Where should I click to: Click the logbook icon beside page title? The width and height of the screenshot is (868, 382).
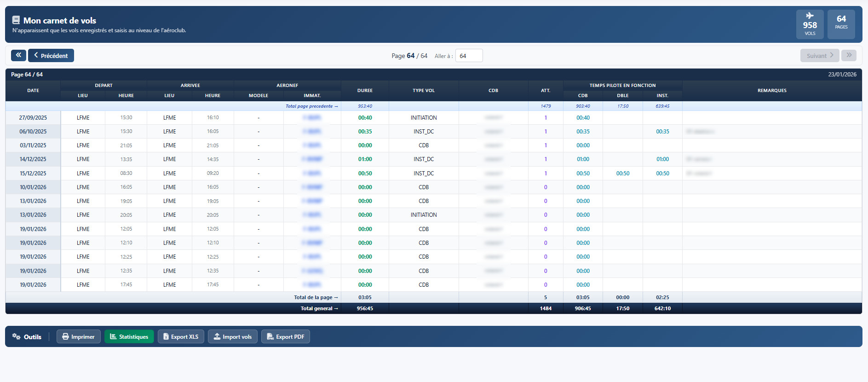[16, 20]
